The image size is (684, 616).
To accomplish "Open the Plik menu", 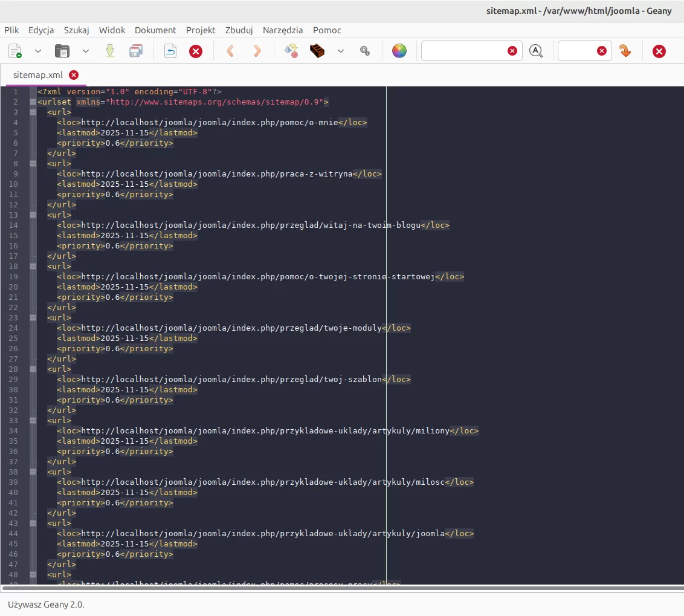I will point(11,30).
